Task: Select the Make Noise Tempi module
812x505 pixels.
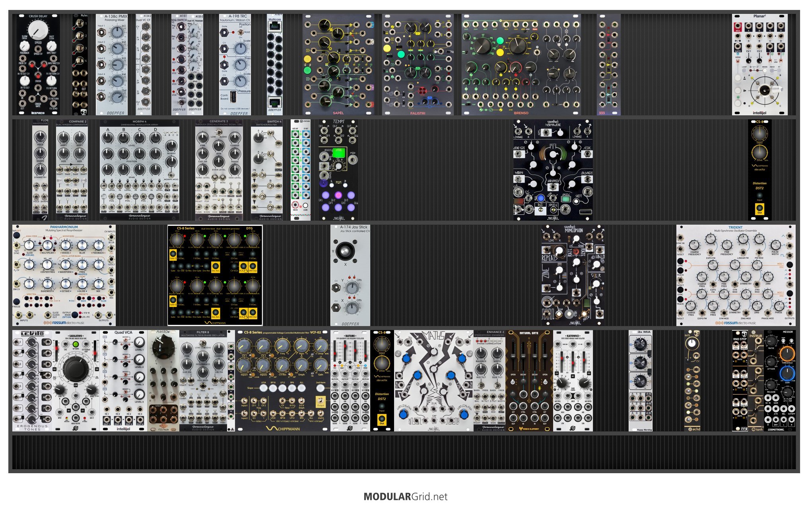Action: (x=338, y=170)
